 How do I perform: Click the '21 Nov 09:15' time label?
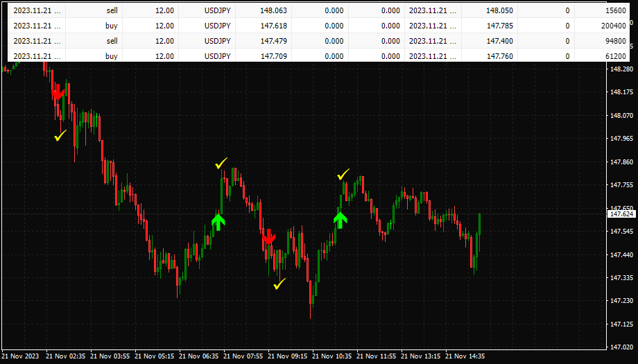[287, 356]
